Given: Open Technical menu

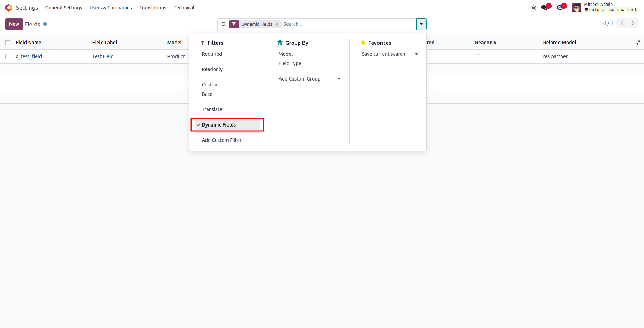Looking at the screenshot, I should click(184, 8).
